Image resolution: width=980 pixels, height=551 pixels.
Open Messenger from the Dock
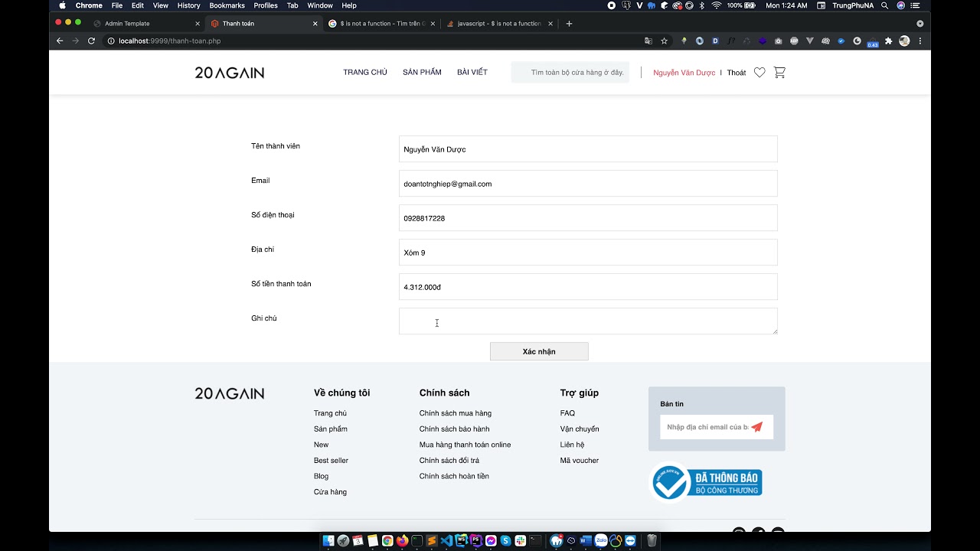tap(491, 541)
